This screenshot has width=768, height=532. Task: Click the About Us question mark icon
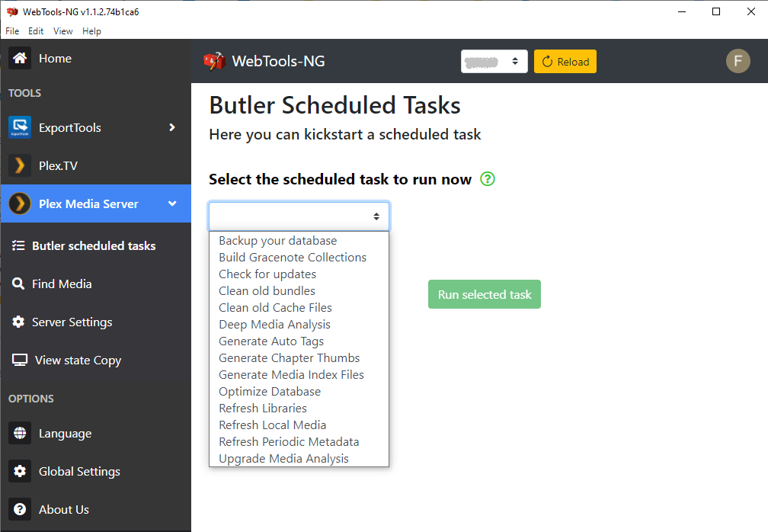(x=20, y=509)
